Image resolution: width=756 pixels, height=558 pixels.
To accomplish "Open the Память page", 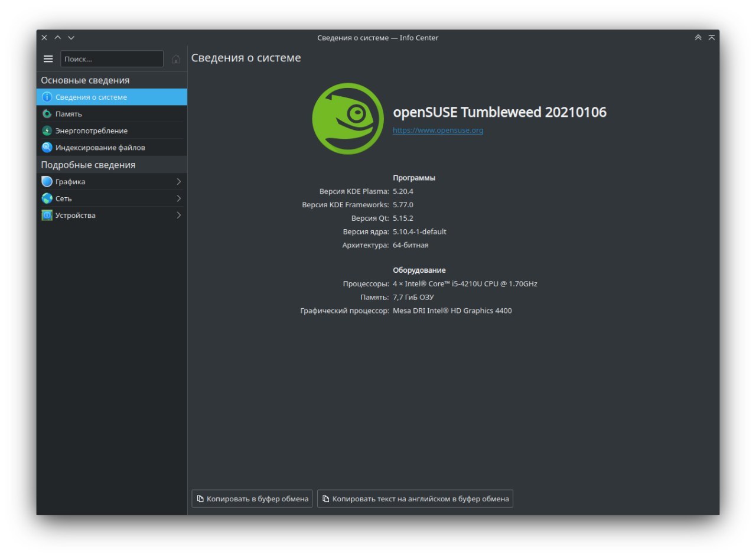I will point(112,113).
